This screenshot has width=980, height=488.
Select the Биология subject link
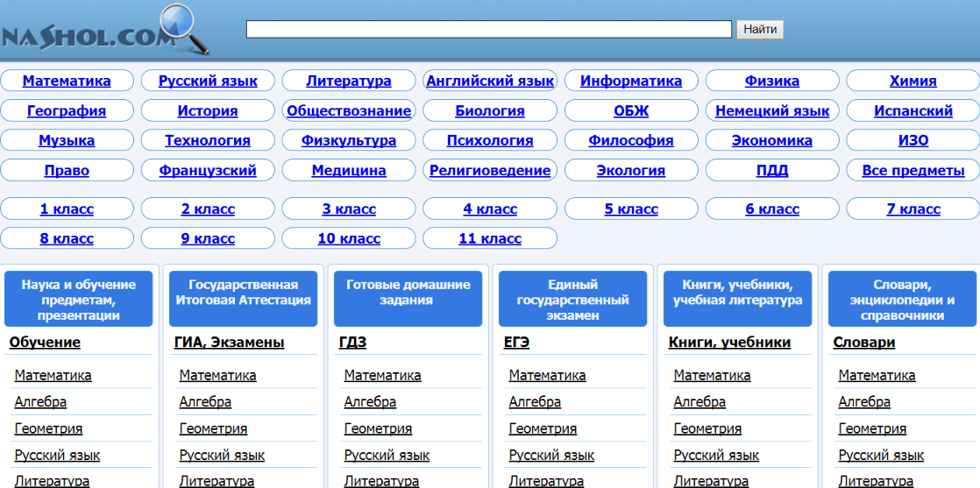(490, 110)
